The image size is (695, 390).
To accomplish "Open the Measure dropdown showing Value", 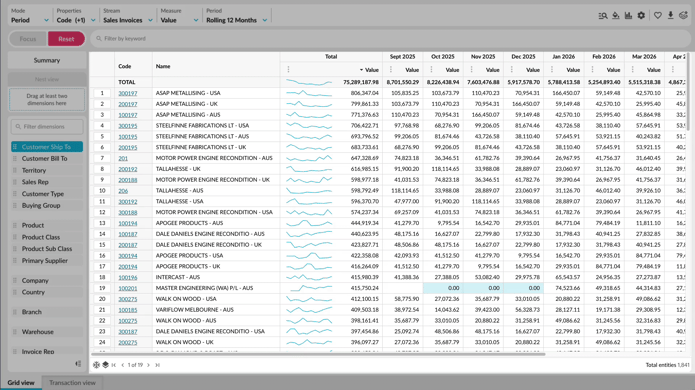I will (179, 16).
